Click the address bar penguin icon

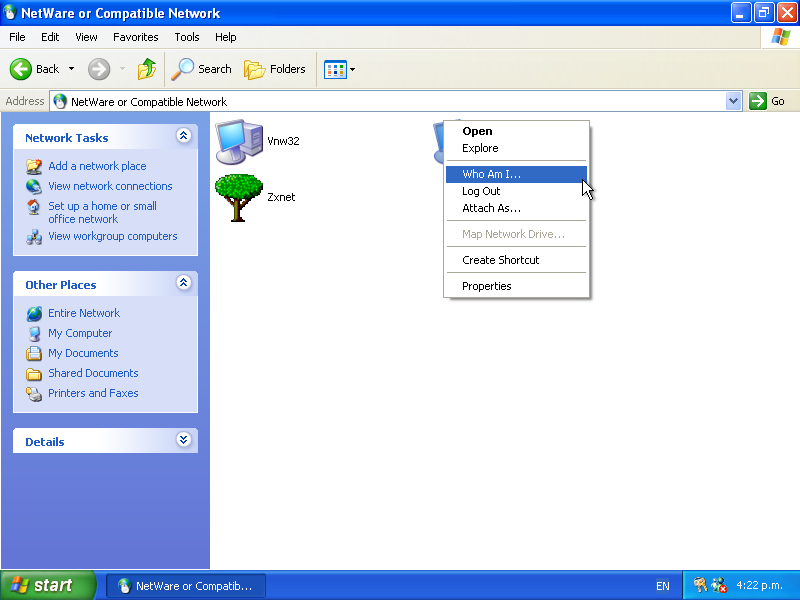[60, 102]
